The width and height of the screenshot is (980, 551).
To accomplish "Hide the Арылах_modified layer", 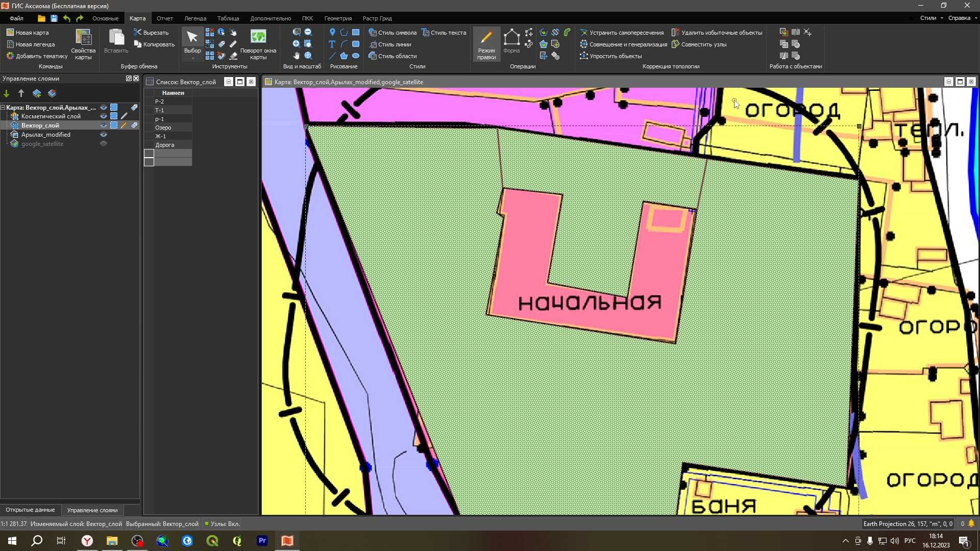I will click(x=104, y=135).
